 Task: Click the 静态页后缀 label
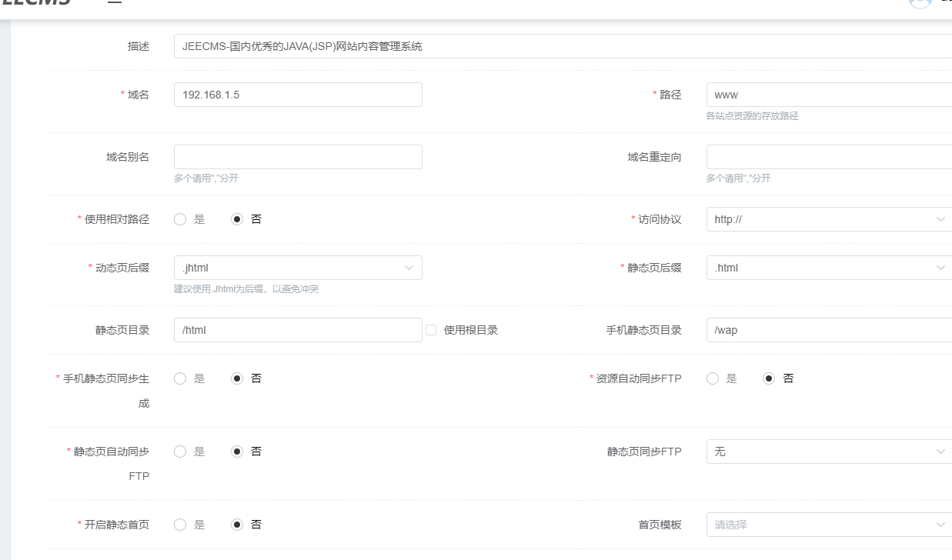coord(654,268)
